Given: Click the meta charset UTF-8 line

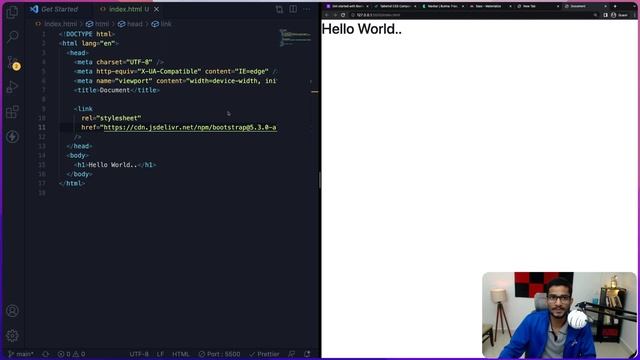Looking at the screenshot, I should tap(119, 62).
